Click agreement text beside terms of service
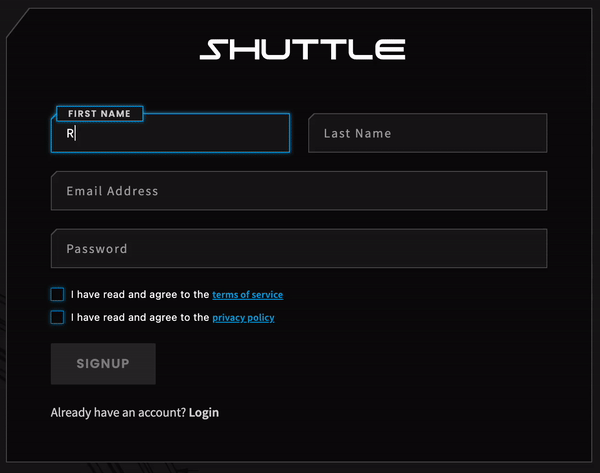The width and height of the screenshot is (600, 473). pyautogui.click(x=140, y=295)
